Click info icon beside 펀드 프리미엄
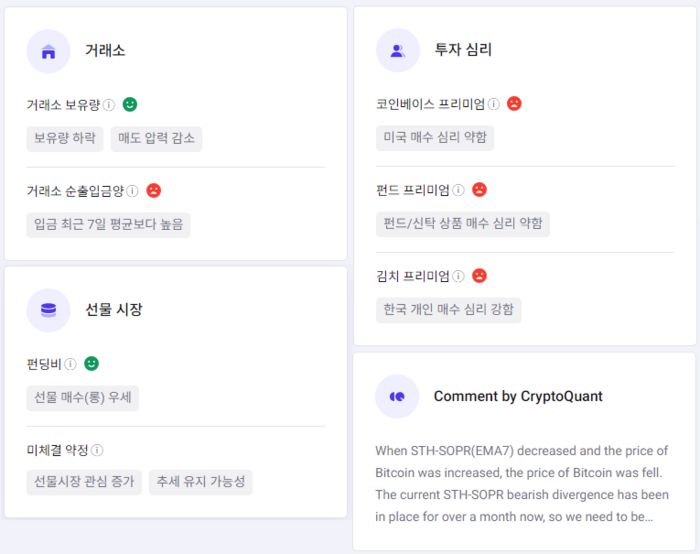This screenshot has height=554, width=700. [459, 189]
